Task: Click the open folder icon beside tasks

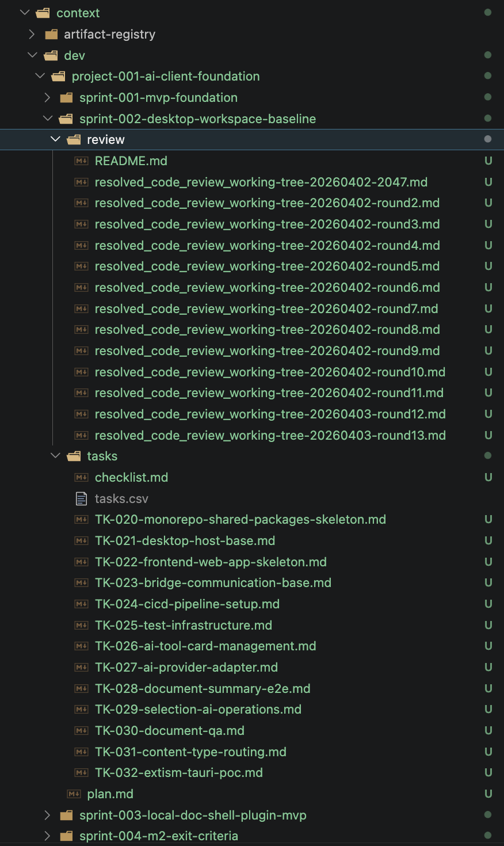Action: point(74,456)
